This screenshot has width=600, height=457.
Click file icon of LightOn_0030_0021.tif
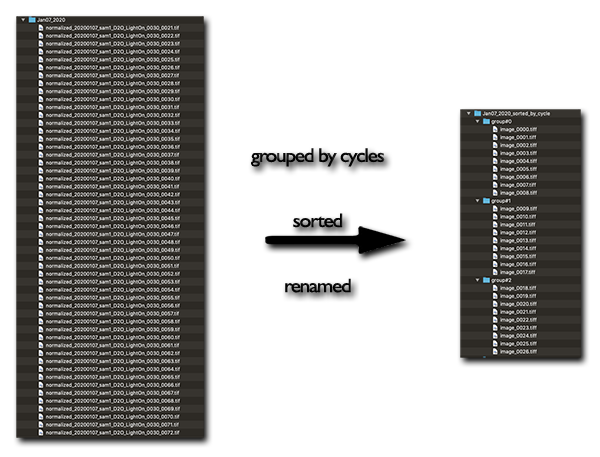(41, 27)
